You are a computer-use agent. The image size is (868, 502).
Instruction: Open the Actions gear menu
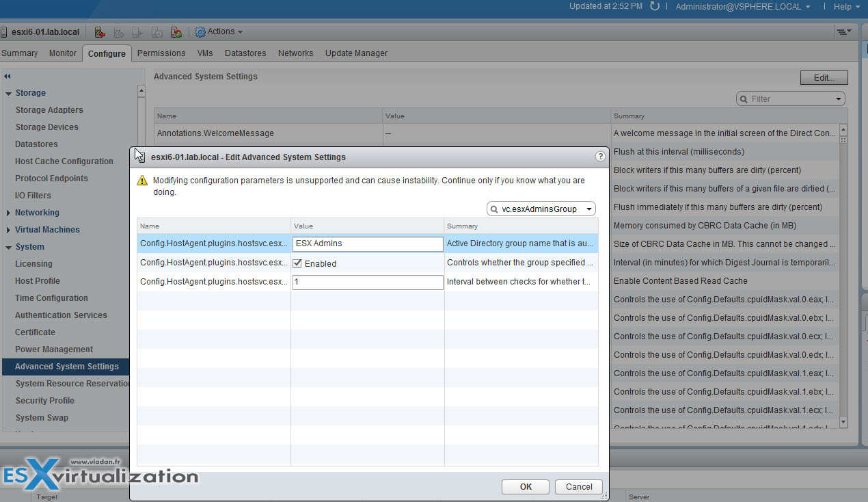click(200, 31)
